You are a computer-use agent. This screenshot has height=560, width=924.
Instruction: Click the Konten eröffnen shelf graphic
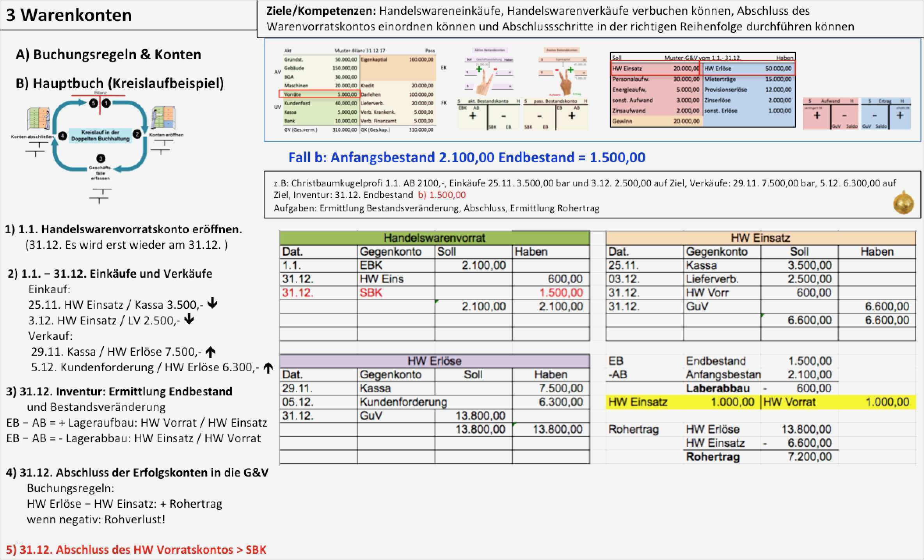point(163,118)
